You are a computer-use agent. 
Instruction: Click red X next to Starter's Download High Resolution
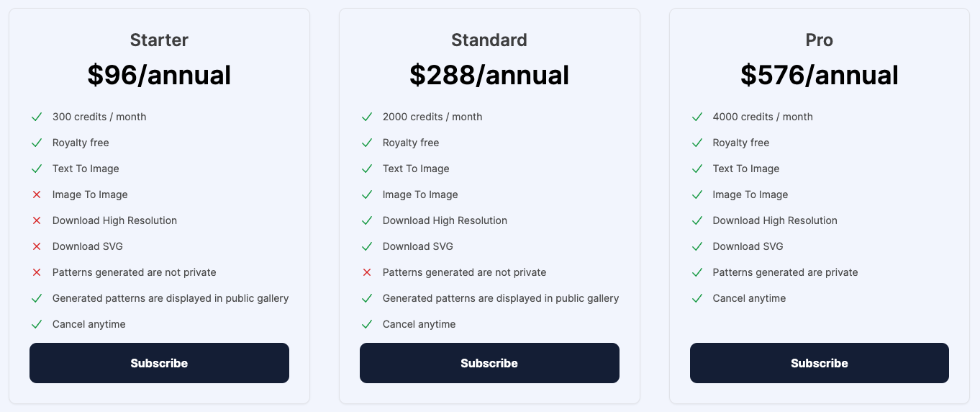(37, 220)
